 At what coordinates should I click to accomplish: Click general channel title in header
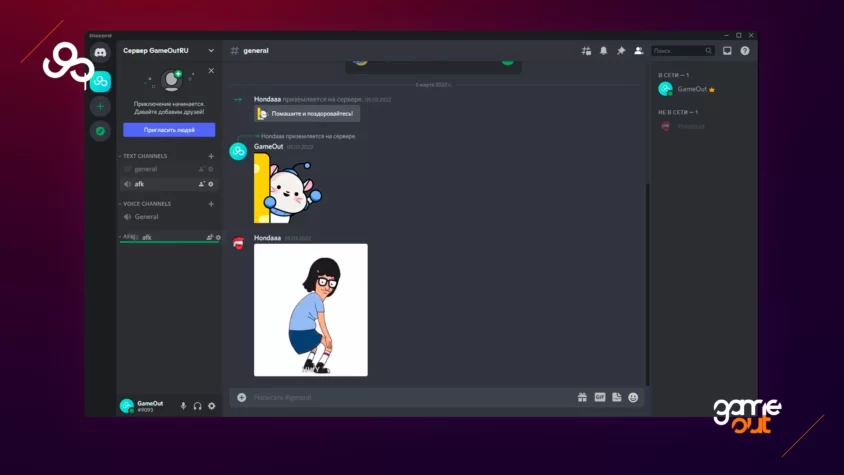click(256, 51)
